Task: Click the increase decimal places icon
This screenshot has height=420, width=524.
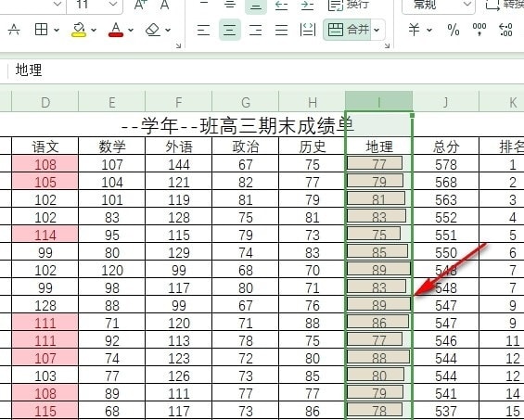Action: coord(505,30)
